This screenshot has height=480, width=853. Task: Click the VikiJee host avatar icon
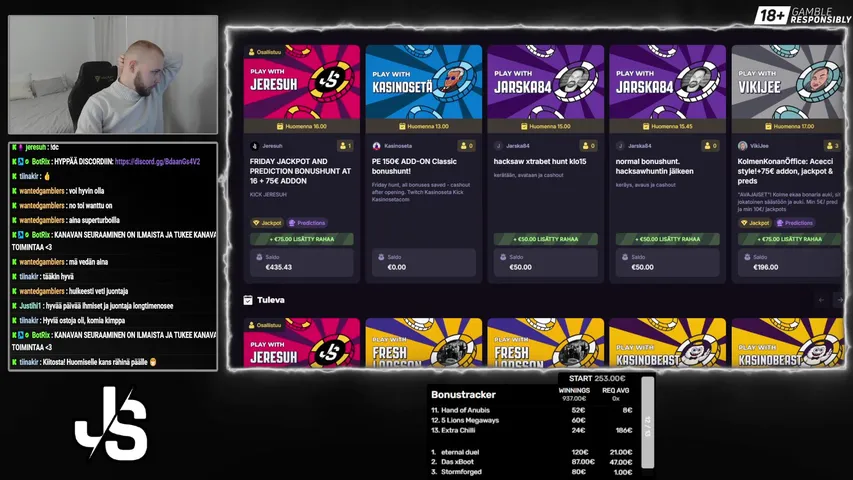[x=743, y=146]
